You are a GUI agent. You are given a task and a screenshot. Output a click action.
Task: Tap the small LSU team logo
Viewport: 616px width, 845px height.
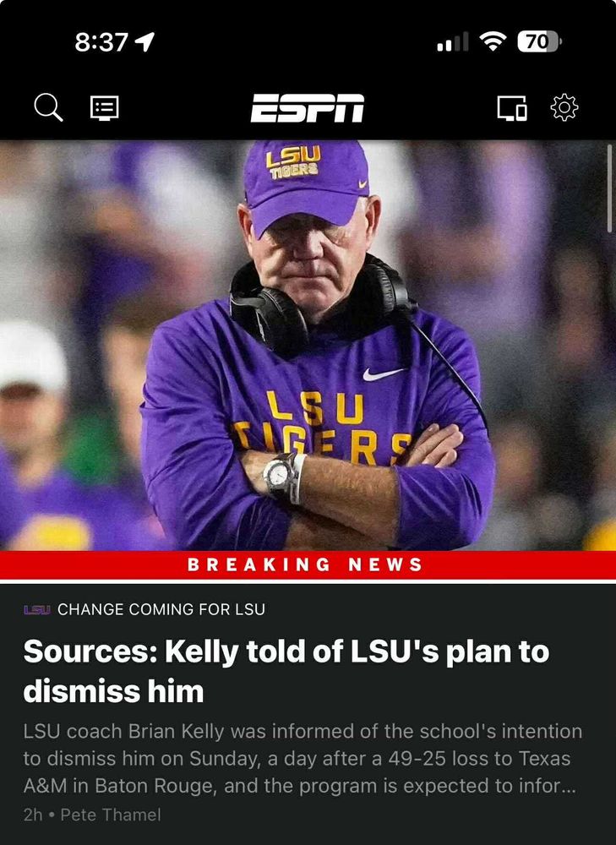pos(36,609)
